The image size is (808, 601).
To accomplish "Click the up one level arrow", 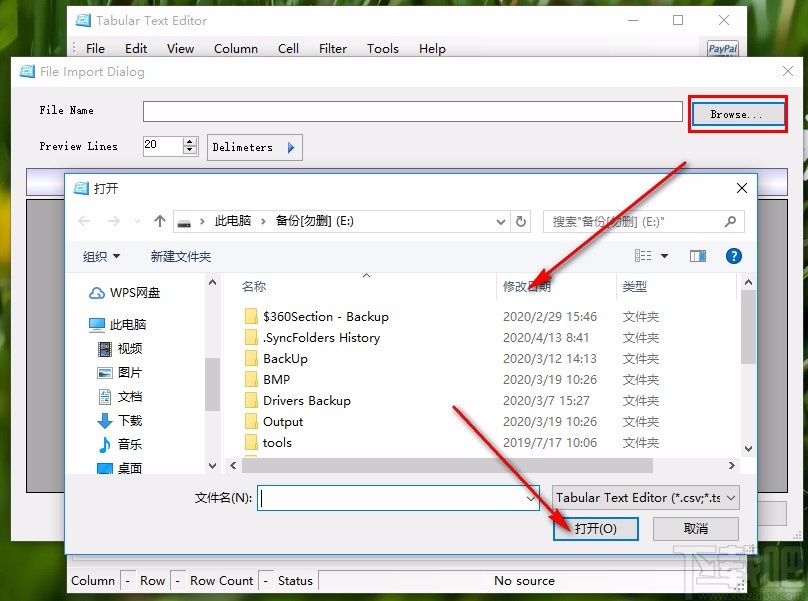I will (159, 221).
